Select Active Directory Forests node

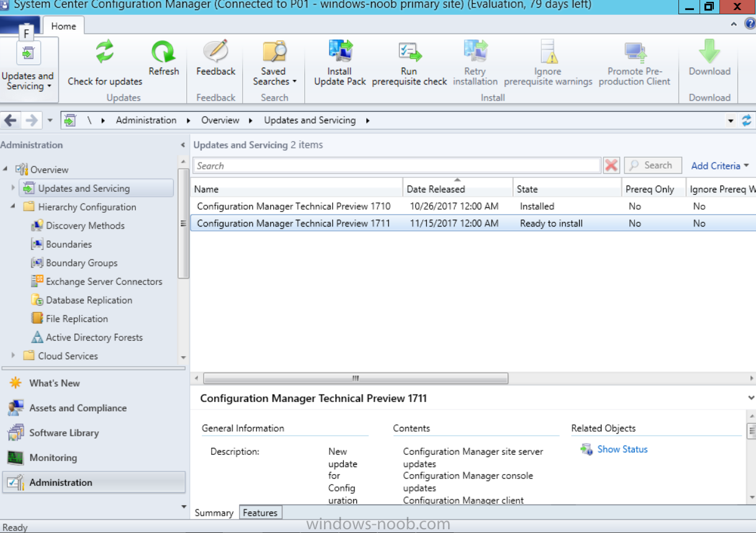[94, 338]
